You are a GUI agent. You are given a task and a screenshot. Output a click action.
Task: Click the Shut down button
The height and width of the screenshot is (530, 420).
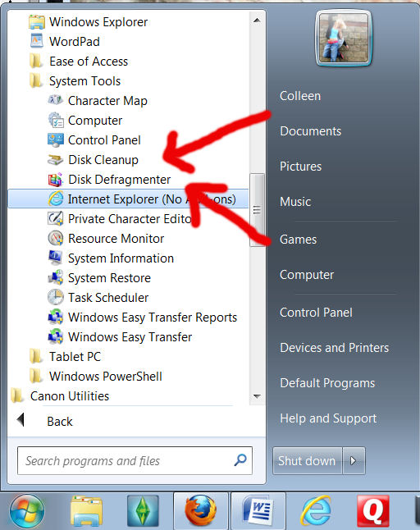(307, 461)
